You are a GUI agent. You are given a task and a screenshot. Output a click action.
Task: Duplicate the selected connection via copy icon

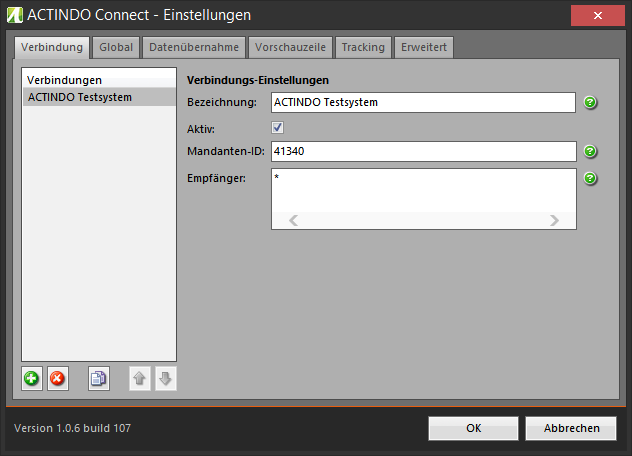click(x=99, y=379)
